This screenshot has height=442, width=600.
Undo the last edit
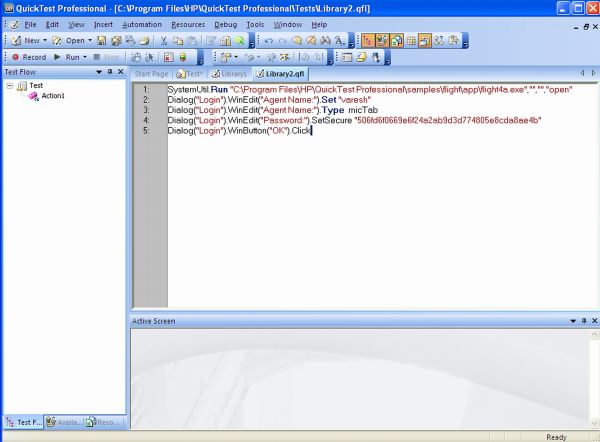tap(269, 41)
